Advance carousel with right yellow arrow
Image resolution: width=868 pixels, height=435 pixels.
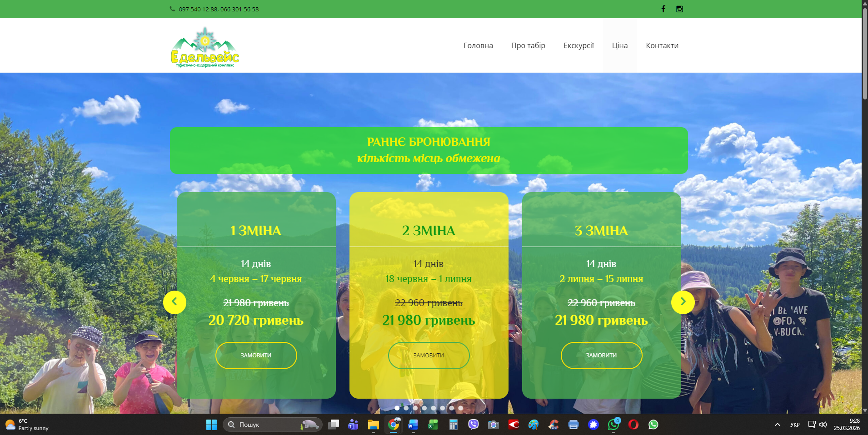click(x=683, y=302)
